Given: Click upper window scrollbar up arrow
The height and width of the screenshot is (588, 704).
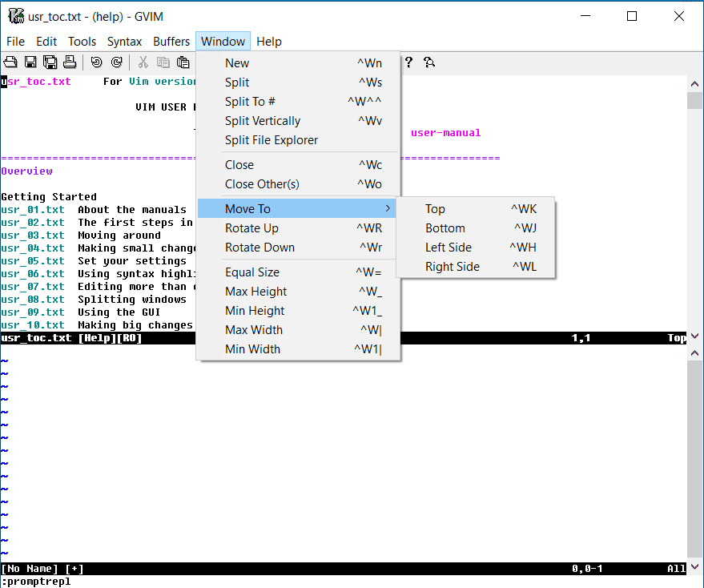Looking at the screenshot, I should [x=694, y=83].
